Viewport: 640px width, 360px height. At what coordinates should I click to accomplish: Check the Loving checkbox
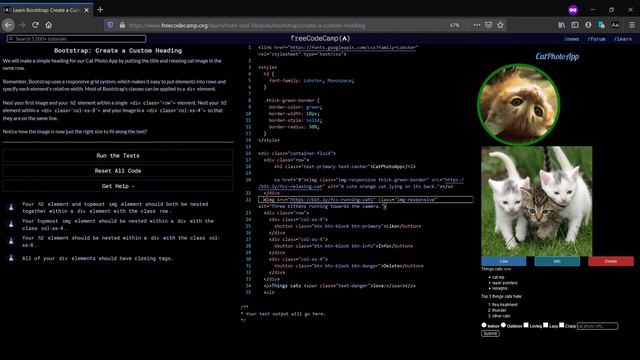[x=526, y=325]
